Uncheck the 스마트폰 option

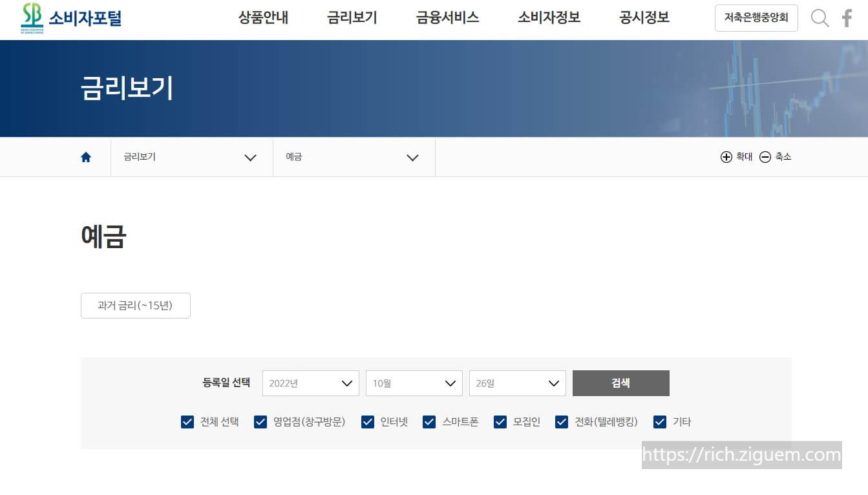click(x=429, y=421)
